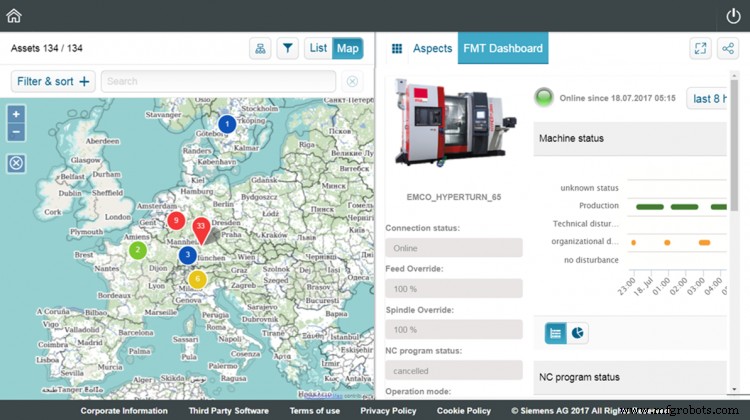Click the funnel filter icon
This screenshot has width=750, height=420.
(287, 48)
